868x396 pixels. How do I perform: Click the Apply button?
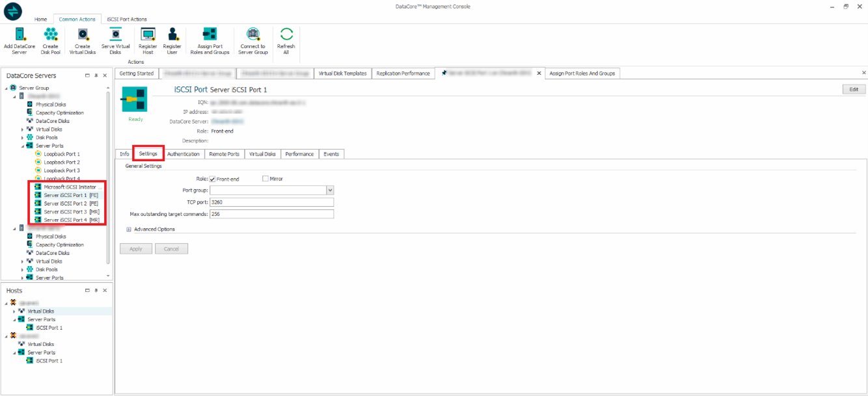tap(136, 249)
